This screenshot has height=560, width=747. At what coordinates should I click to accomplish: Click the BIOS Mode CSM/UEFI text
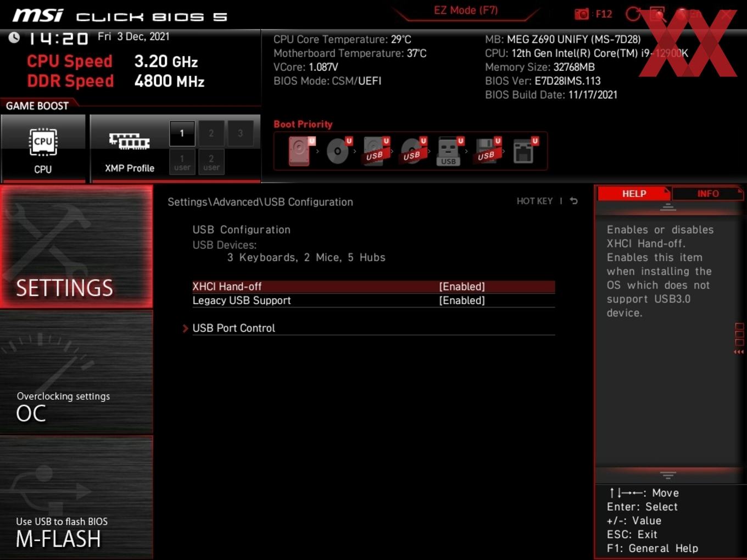327,81
